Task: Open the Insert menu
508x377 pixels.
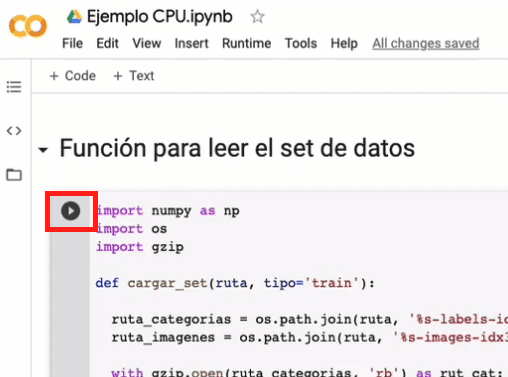Action: [191, 43]
